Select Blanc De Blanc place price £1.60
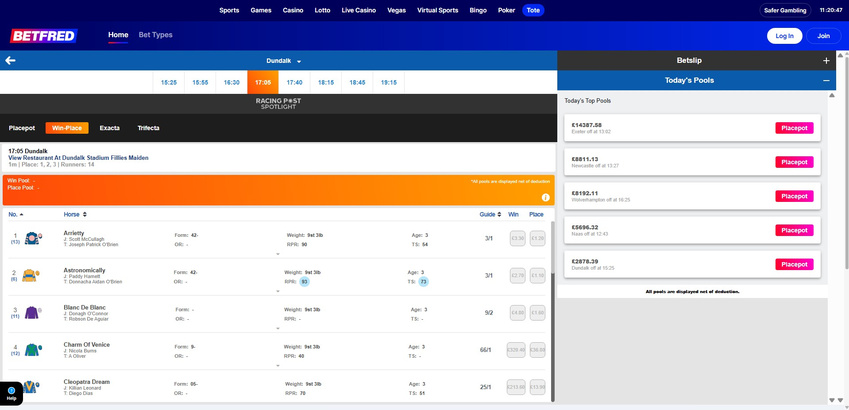The image size is (849, 410). click(537, 313)
